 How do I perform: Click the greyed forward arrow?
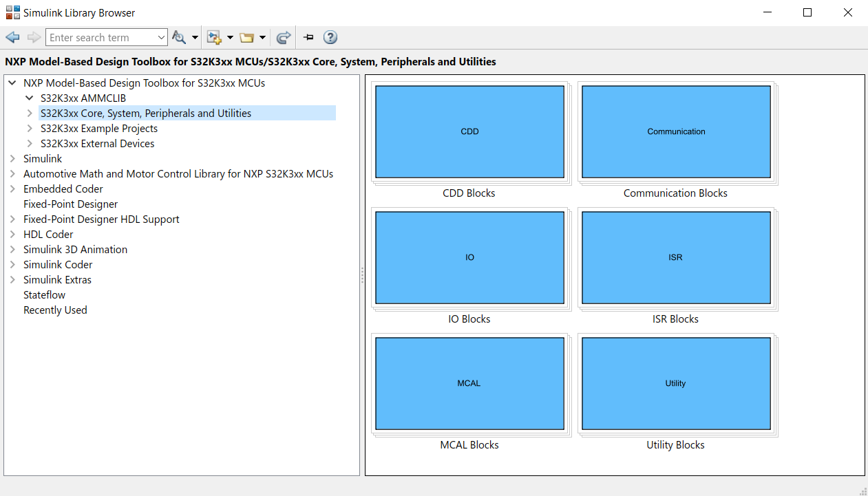click(34, 37)
